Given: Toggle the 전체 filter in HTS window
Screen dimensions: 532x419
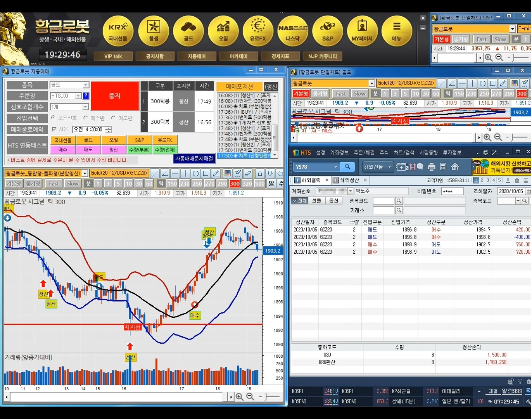Looking at the screenshot, I should (x=299, y=201).
